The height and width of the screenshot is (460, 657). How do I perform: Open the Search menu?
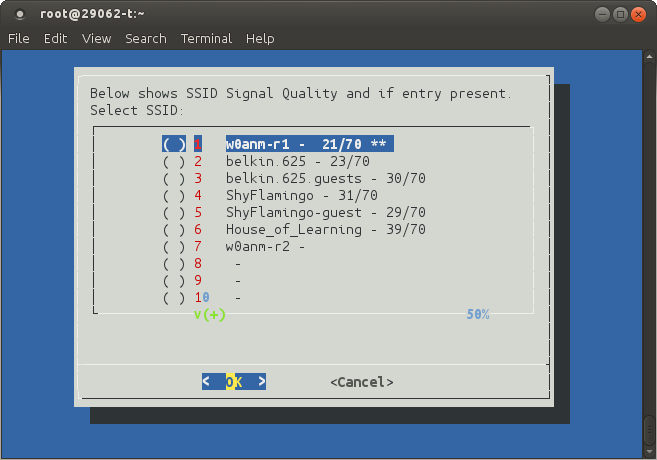(146, 38)
